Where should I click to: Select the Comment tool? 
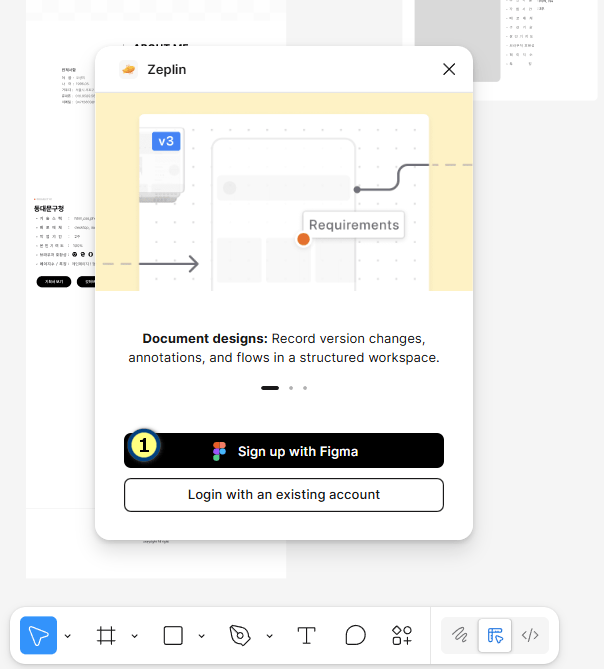tap(355, 635)
